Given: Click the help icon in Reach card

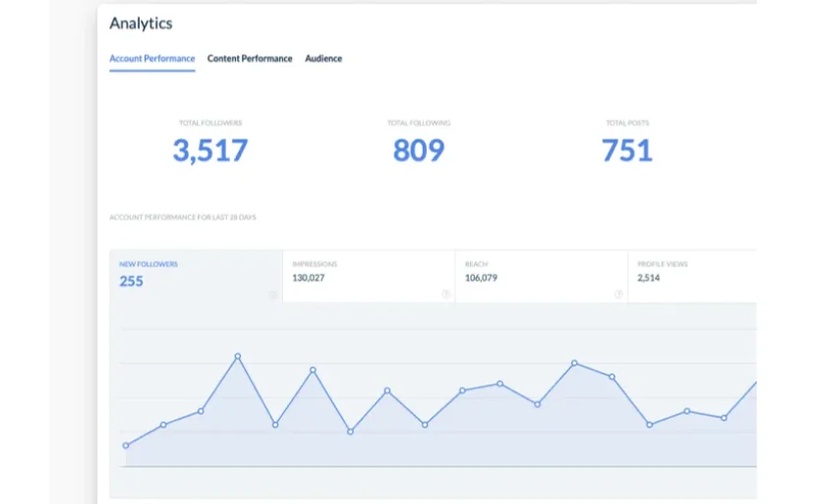Looking at the screenshot, I should point(618,294).
